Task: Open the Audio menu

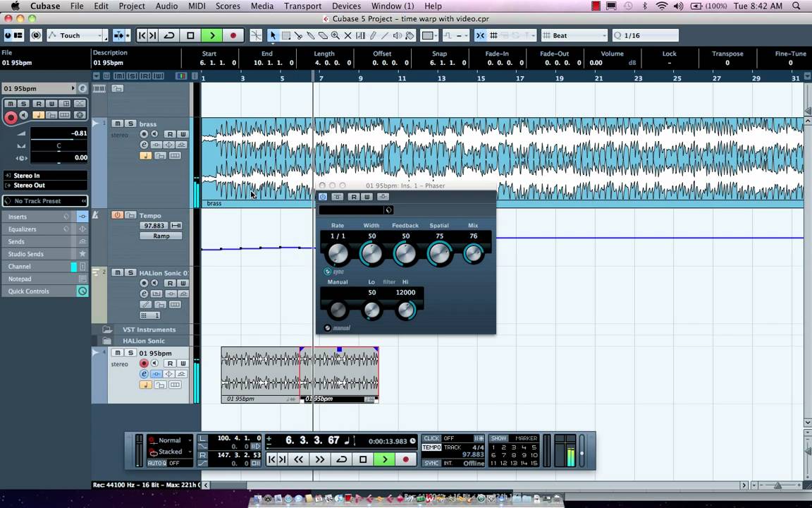Action: [167, 6]
